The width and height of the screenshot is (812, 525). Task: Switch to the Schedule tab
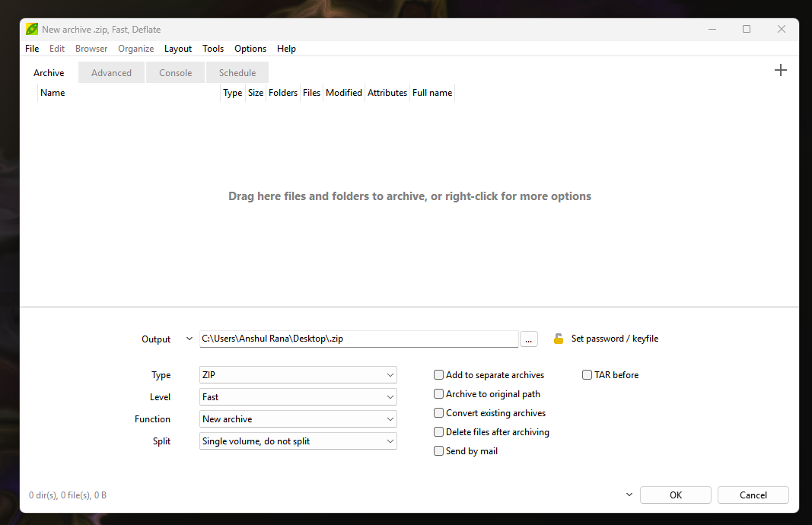click(237, 72)
